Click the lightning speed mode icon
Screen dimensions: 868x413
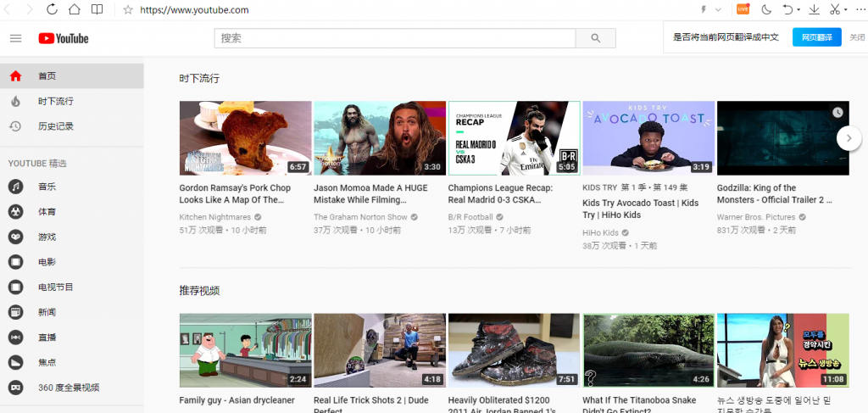tap(704, 9)
